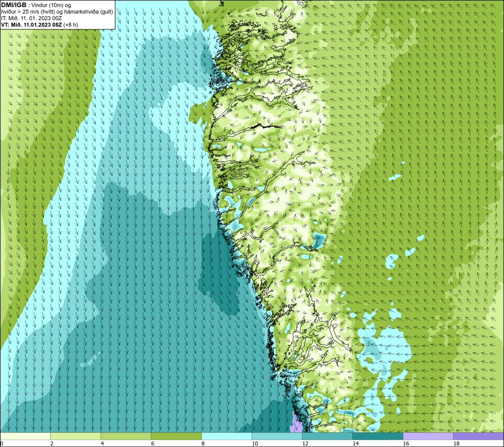Click the pale yellow 0–2 m/s legend swatch
Image resolution: width=504 pixels, height=447 pixels.
25,436
